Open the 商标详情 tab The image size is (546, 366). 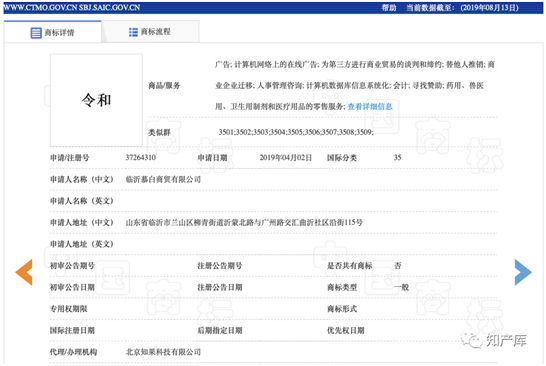[x=53, y=32]
